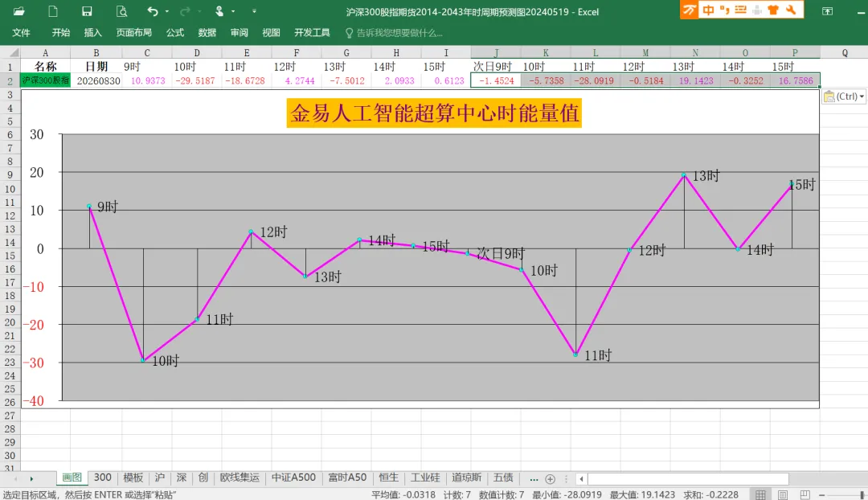Add a new sheet with plus icon
The height and width of the screenshot is (500, 868).
pos(550,479)
